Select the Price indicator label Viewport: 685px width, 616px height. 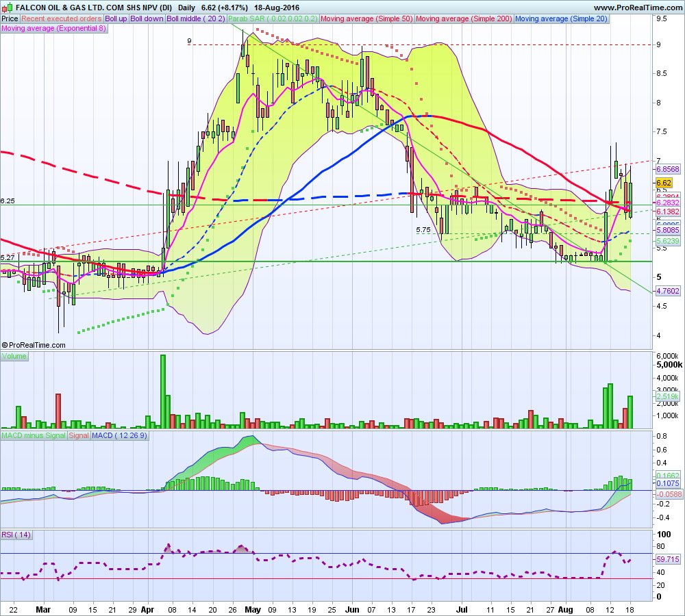tap(10, 18)
